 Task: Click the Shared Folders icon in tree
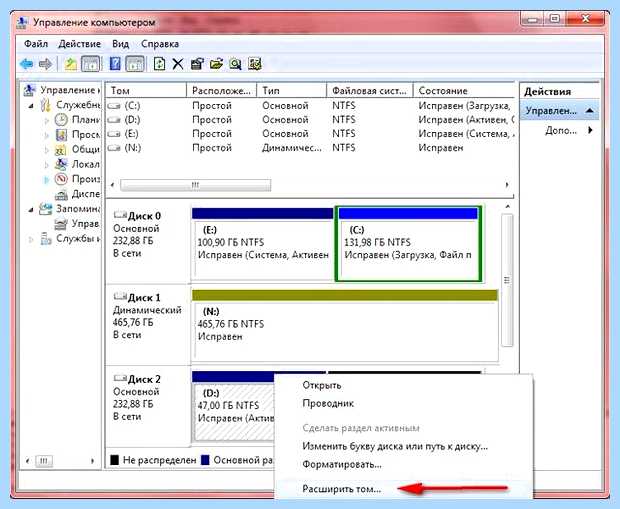coord(60,149)
